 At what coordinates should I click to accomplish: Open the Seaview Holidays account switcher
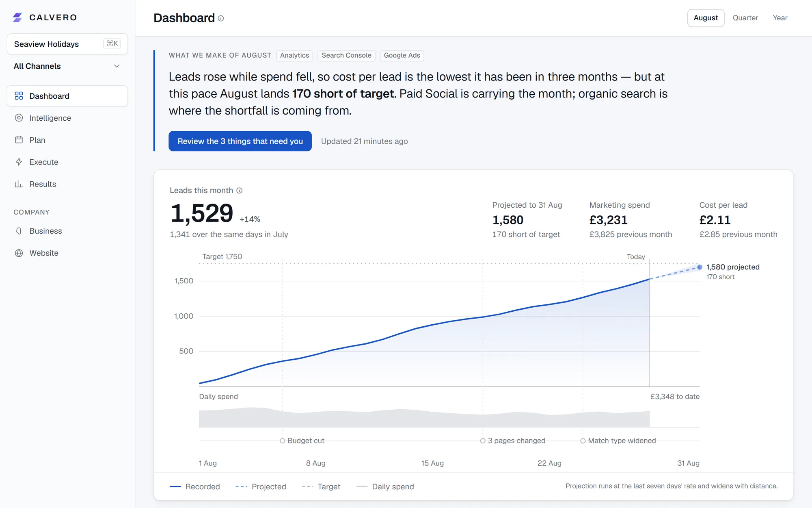[67, 44]
